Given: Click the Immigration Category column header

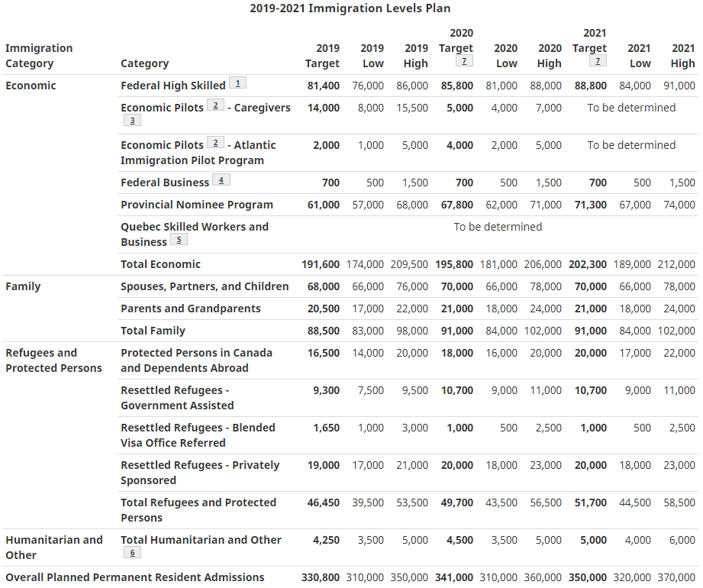Looking at the screenshot, I should (x=39, y=56).
